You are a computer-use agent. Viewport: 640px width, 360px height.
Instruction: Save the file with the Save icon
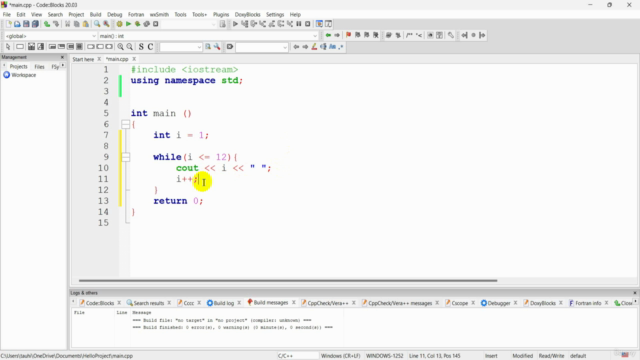tap(26, 24)
